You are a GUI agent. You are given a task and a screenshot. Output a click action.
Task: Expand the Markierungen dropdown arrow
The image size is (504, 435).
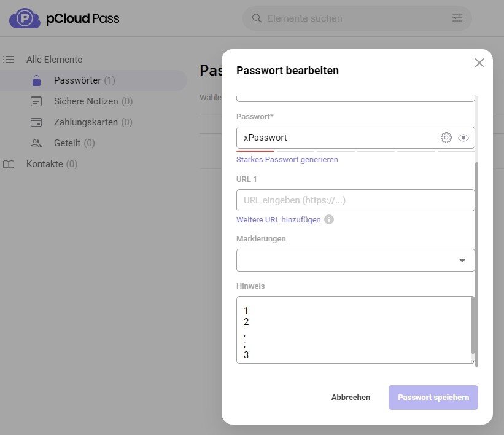click(462, 261)
